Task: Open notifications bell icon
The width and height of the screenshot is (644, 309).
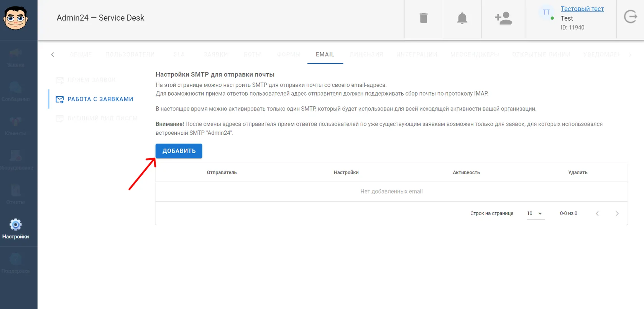Action: click(x=462, y=18)
